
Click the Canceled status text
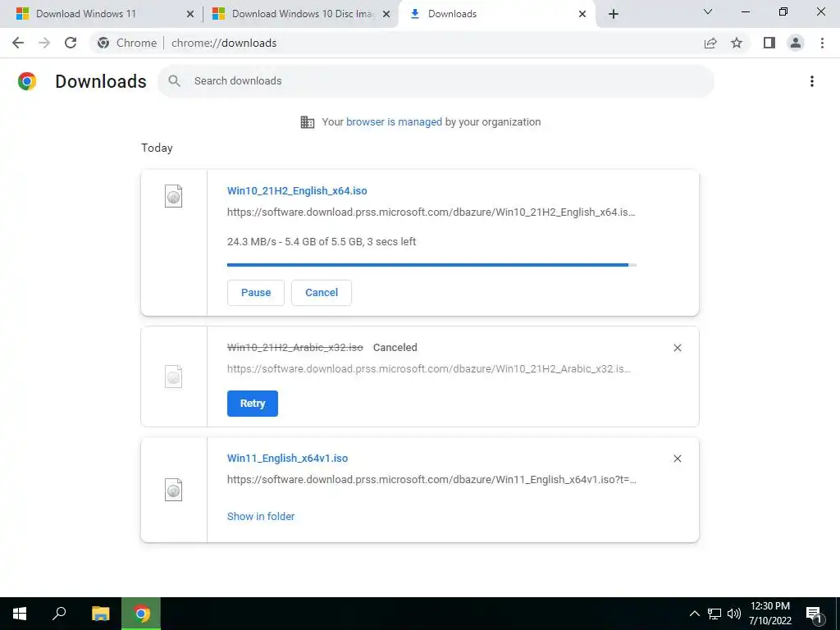pyautogui.click(x=395, y=348)
